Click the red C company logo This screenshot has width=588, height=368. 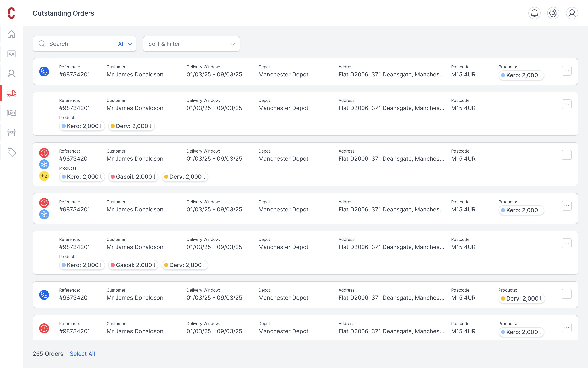pyautogui.click(x=11, y=13)
